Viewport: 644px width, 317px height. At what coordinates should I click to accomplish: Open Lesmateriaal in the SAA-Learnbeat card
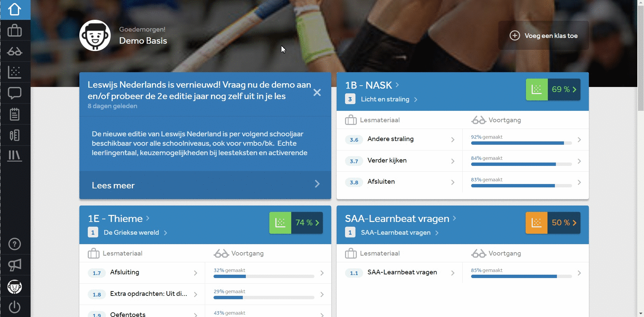tap(373, 253)
